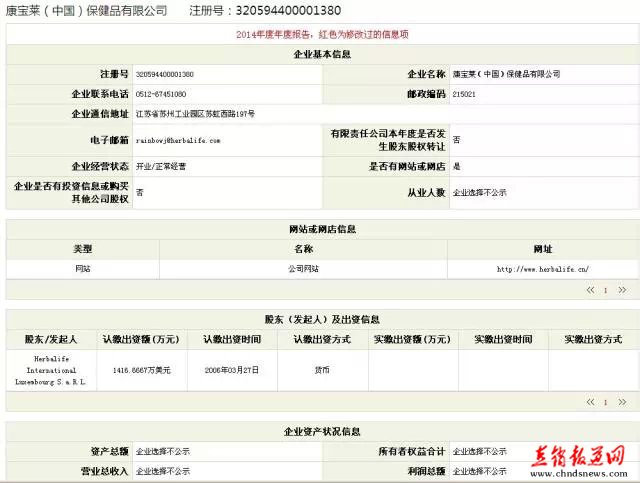Select email rainbowj@herbalife.com
Screen dimensions: 640x483
pos(178,140)
